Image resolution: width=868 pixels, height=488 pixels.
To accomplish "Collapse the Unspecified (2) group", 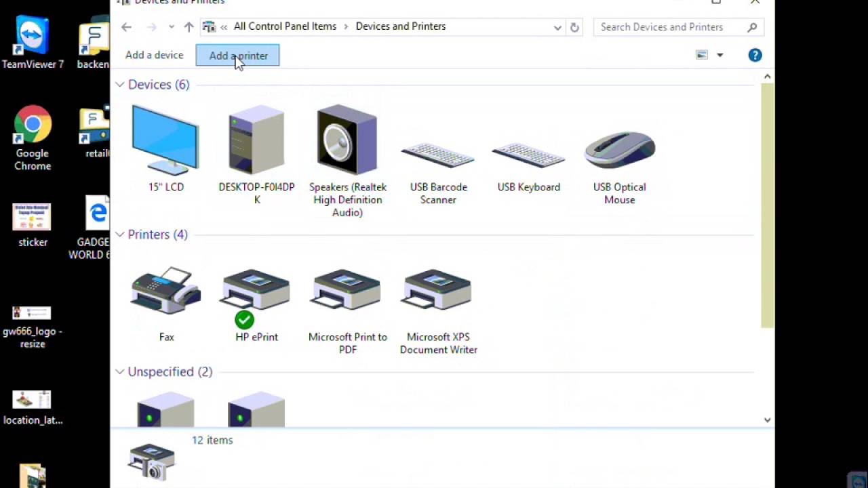I will click(120, 372).
